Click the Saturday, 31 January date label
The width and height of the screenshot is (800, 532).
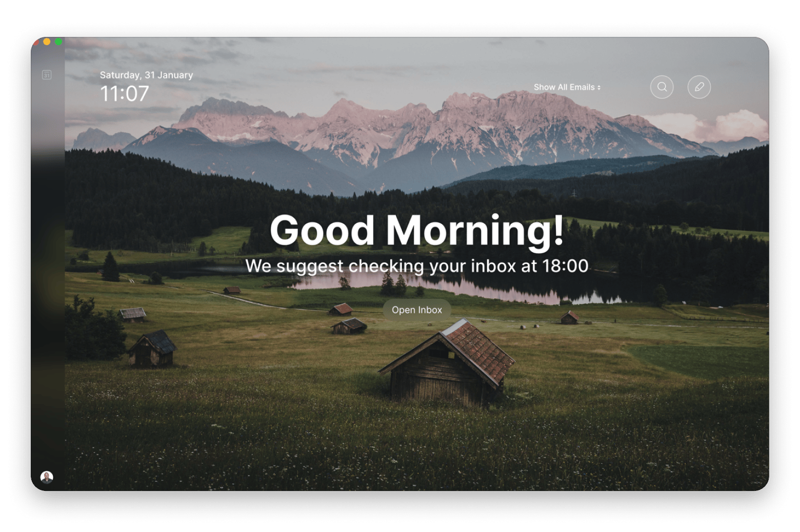coord(146,74)
